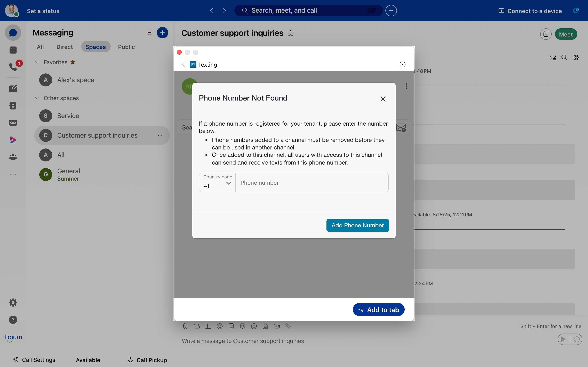Open the Meetings calendar sidebar icon
The height and width of the screenshot is (367, 588).
coord(13,50)
